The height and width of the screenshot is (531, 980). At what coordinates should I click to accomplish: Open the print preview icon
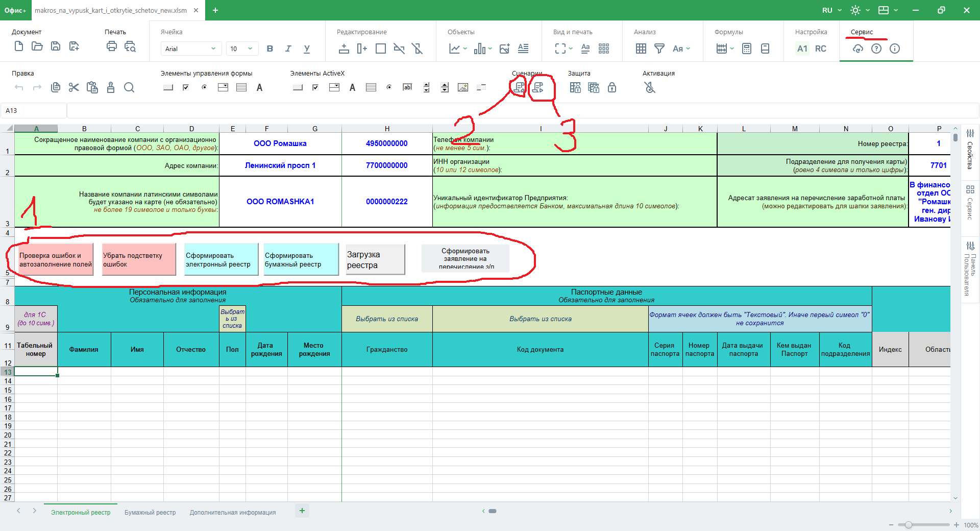pyautogui.click(x=130, y=47)
